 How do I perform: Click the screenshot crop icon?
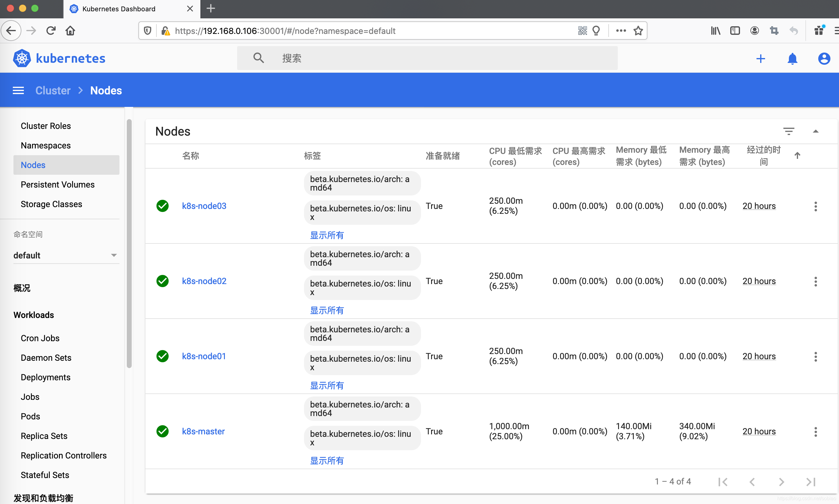tap(774, 31)
